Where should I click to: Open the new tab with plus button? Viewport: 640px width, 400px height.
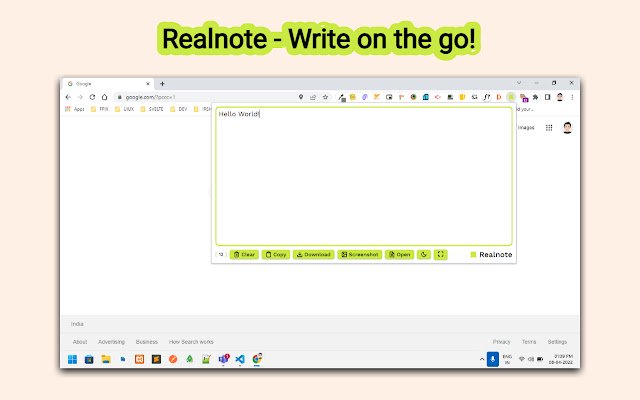pos(162,84)
